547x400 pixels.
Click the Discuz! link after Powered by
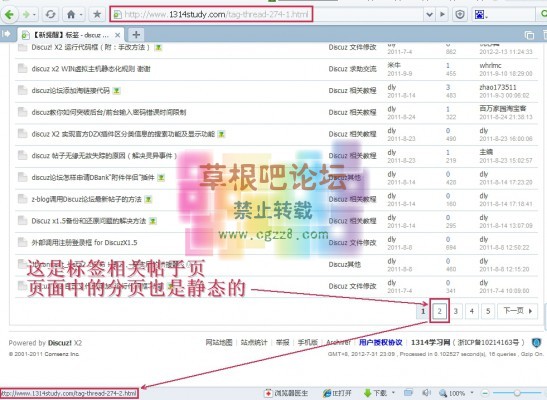click(60, 343)
